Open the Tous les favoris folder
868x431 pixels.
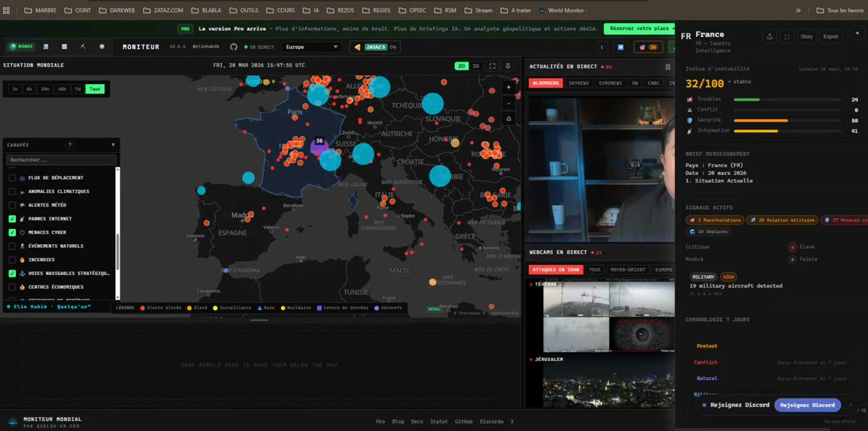[x=840, y=10]
